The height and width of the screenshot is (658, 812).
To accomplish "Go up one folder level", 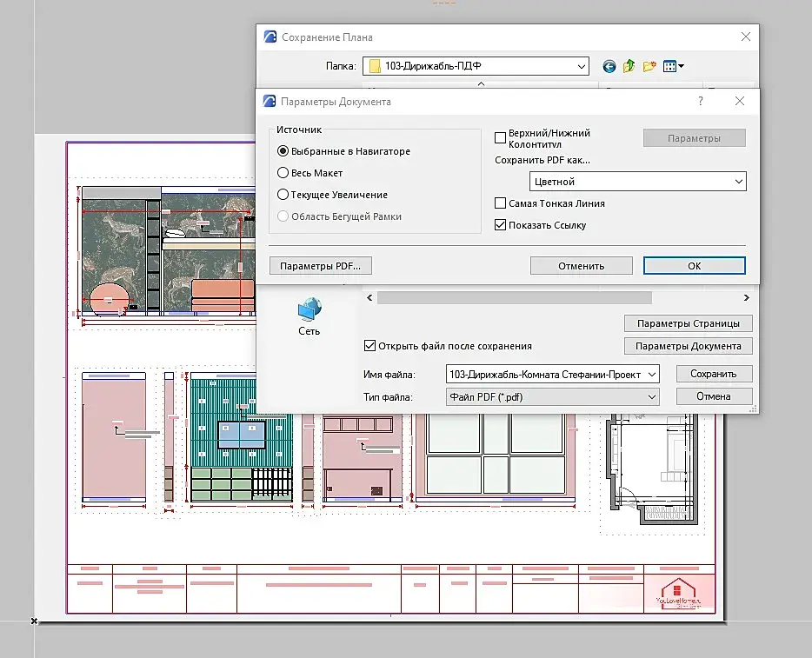I will (629, 66).
